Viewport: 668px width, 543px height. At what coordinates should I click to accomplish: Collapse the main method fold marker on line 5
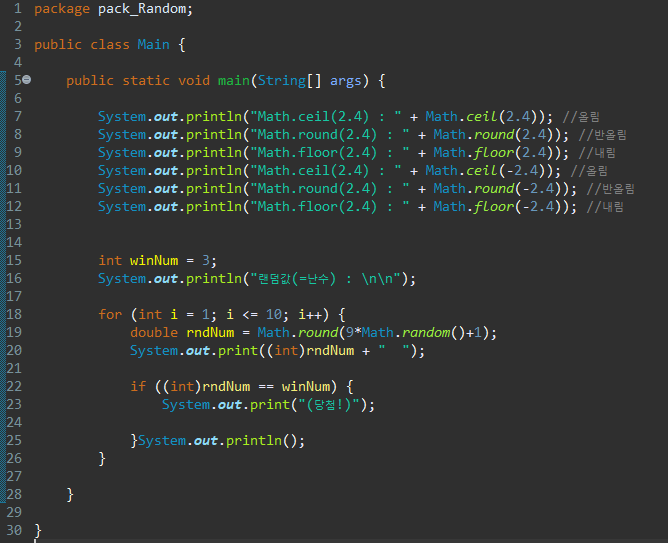[26, 80]
